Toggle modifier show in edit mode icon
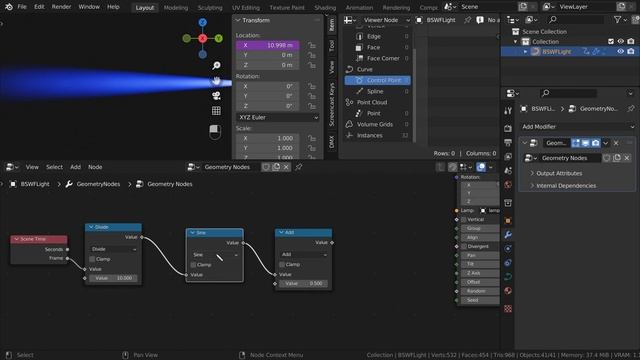Viewport: 640px width, 360px height. (576, 143)
